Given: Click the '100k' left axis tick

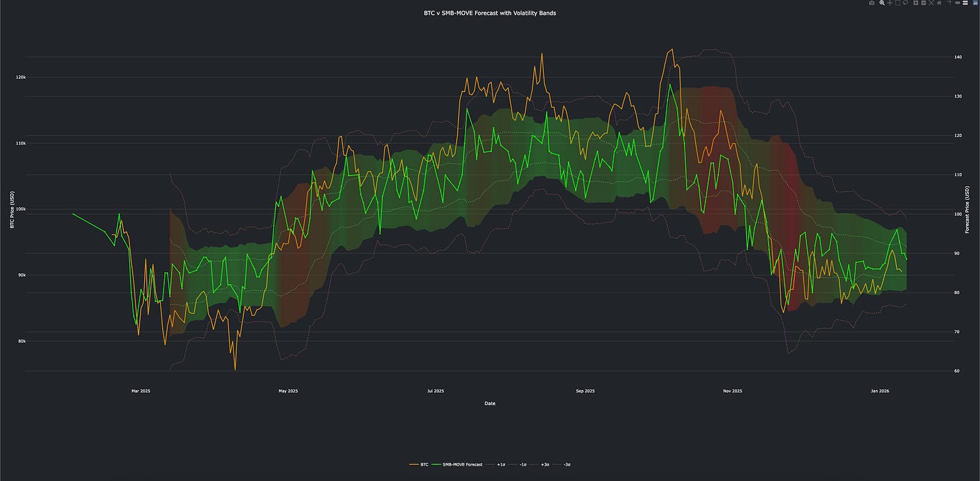Looking at the screenshot, I should pos(22,209).
